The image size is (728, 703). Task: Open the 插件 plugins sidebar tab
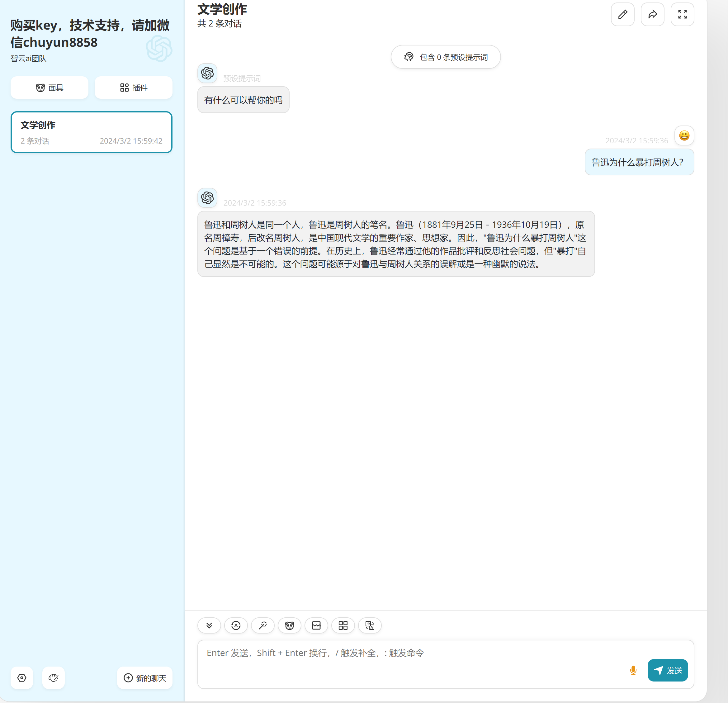click(x=133, y=88)
